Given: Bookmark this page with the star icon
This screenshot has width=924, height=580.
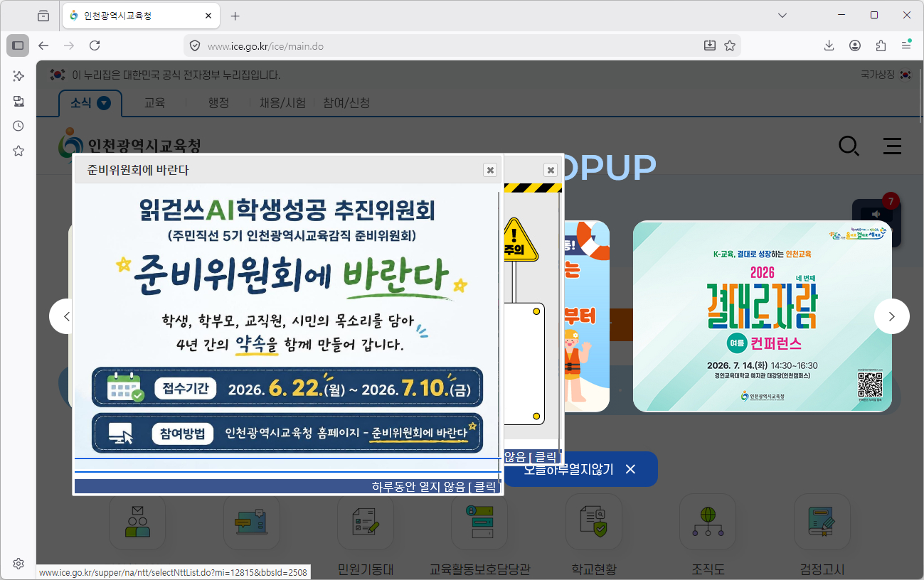Looking at the screenshot, I should point(730,45).
